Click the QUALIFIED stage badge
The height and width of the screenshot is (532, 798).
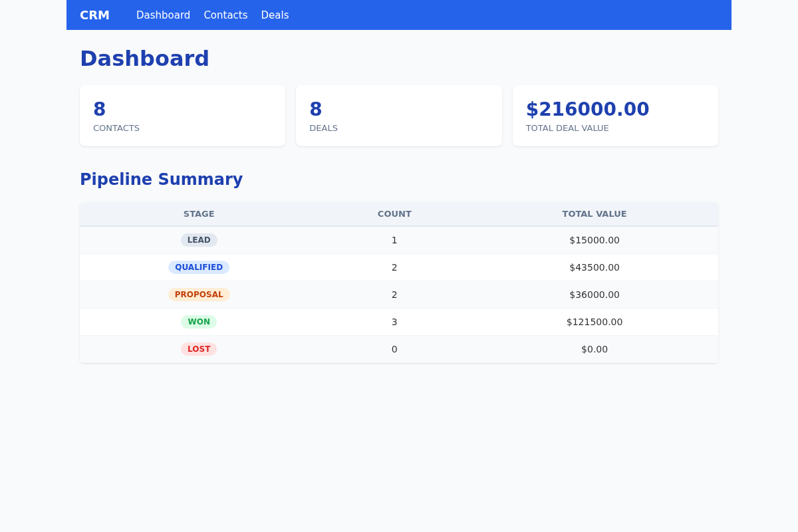point(199,267)
